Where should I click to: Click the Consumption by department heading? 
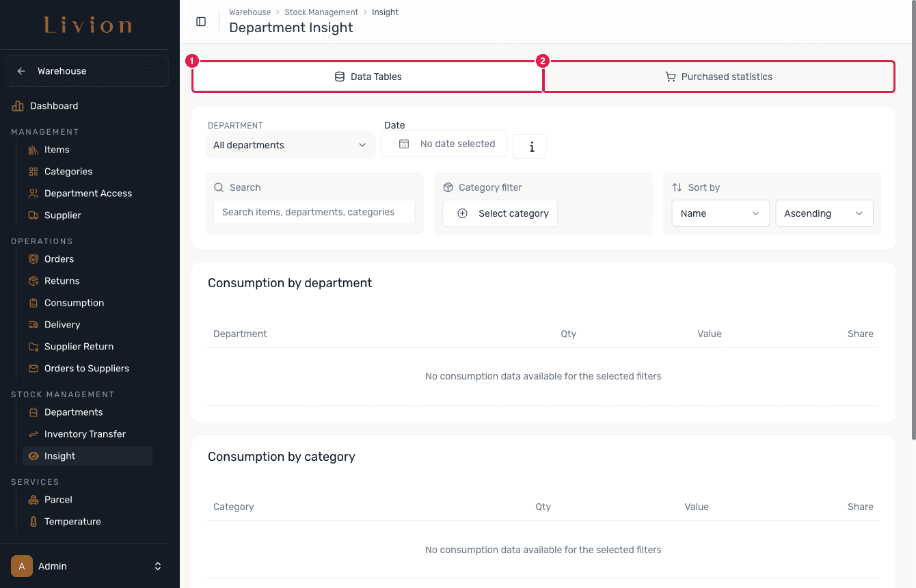click(x=290, y=283)
